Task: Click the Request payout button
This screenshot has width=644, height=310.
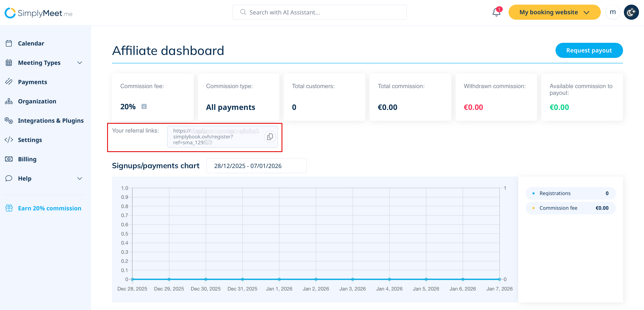Action: [x=589, y=50]
